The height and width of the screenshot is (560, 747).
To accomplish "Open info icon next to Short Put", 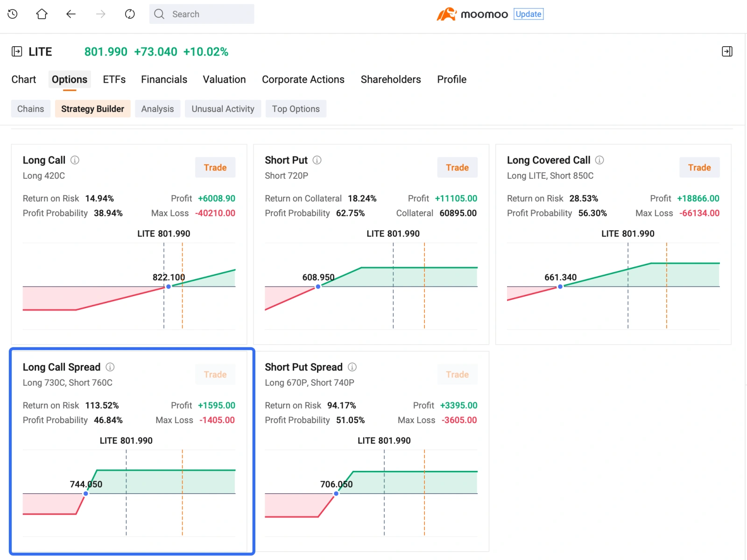I will tap(317, 160).
